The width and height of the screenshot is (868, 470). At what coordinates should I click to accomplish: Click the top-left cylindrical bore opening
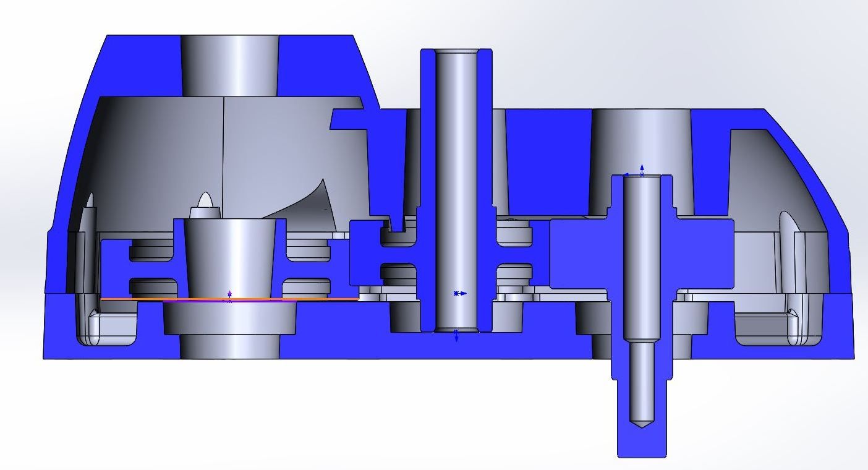(229, 65)
